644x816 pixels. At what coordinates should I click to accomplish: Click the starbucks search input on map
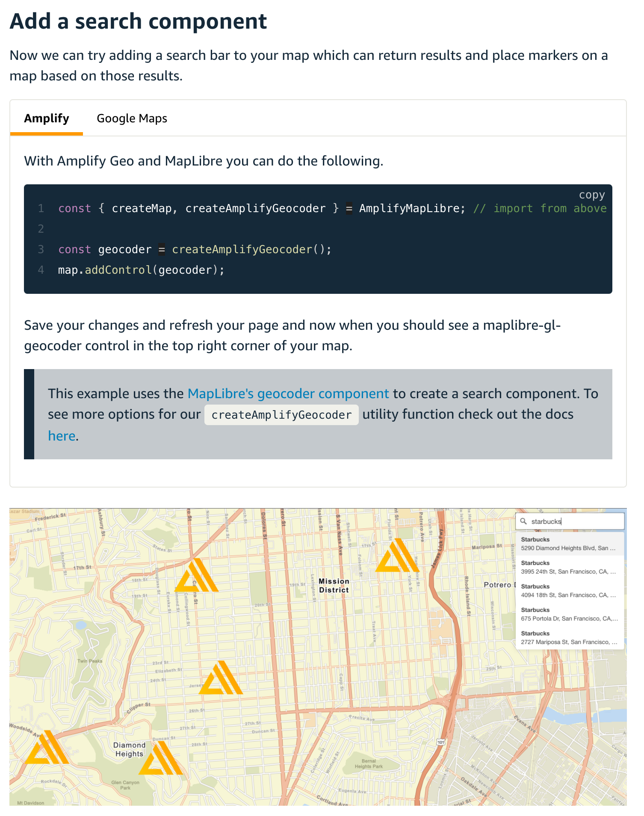point(570,521)
